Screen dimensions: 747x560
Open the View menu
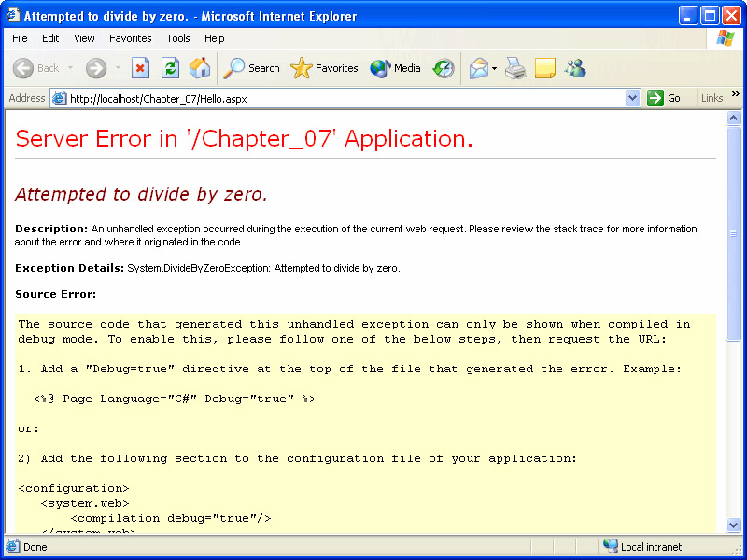(x=84, y=38)
